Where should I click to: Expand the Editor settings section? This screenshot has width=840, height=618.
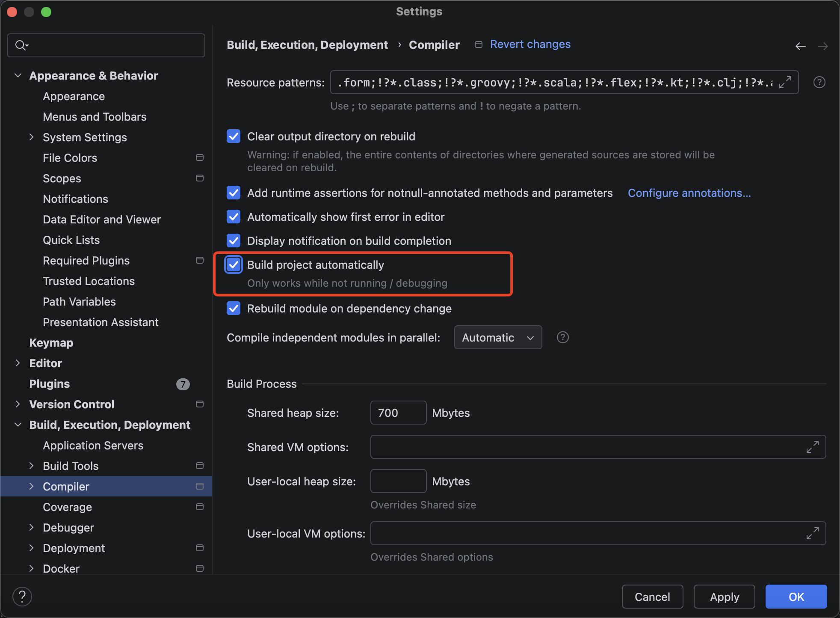18,363
